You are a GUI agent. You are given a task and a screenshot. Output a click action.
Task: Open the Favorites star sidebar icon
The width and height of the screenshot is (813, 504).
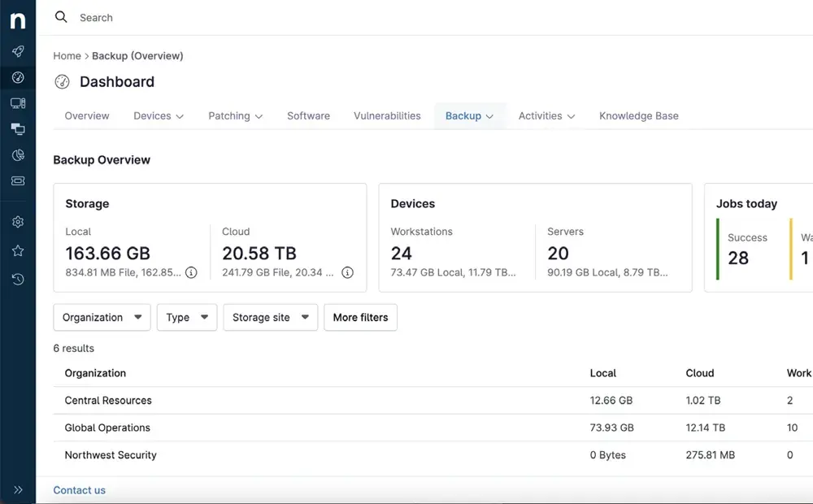point(18,251)
